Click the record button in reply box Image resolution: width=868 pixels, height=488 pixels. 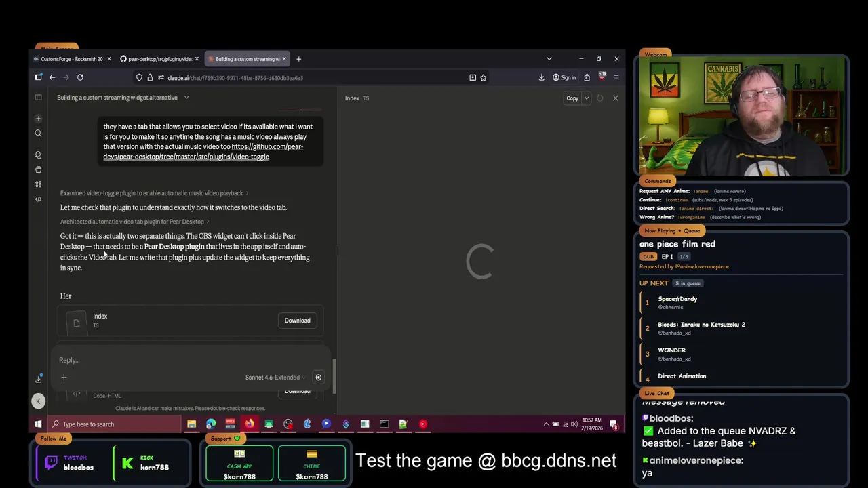point(318,378)
